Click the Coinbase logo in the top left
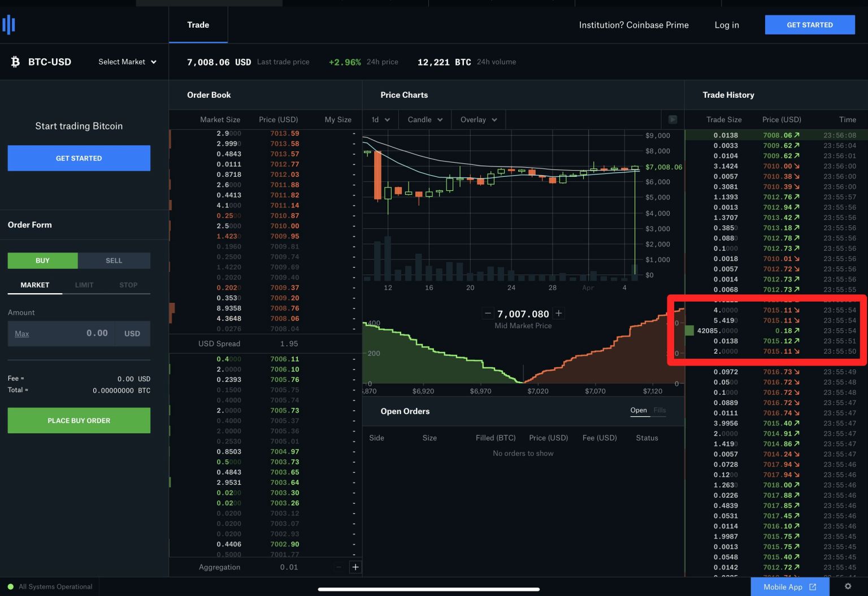The height and width of the screenshot is (596, 868). 9,24
